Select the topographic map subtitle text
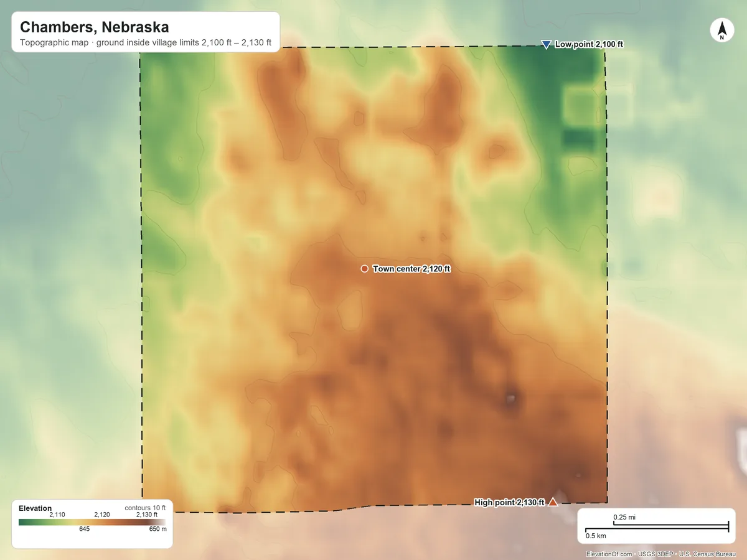Viewport: 747px width, 560px height. [146, 43]
